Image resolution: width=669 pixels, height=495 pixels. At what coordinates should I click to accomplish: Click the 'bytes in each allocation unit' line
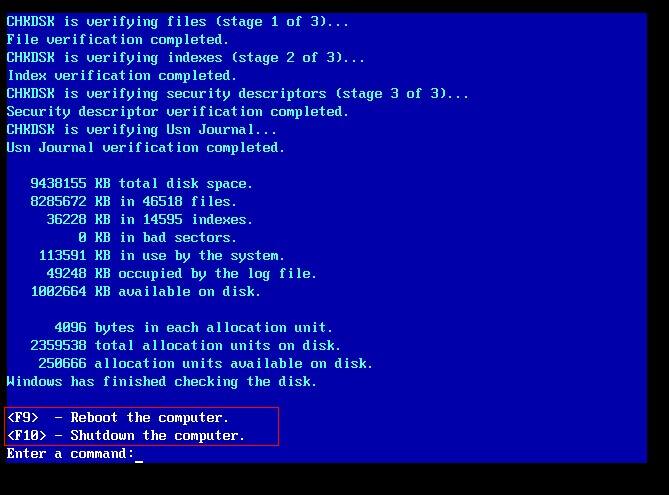tap(193, 327)
